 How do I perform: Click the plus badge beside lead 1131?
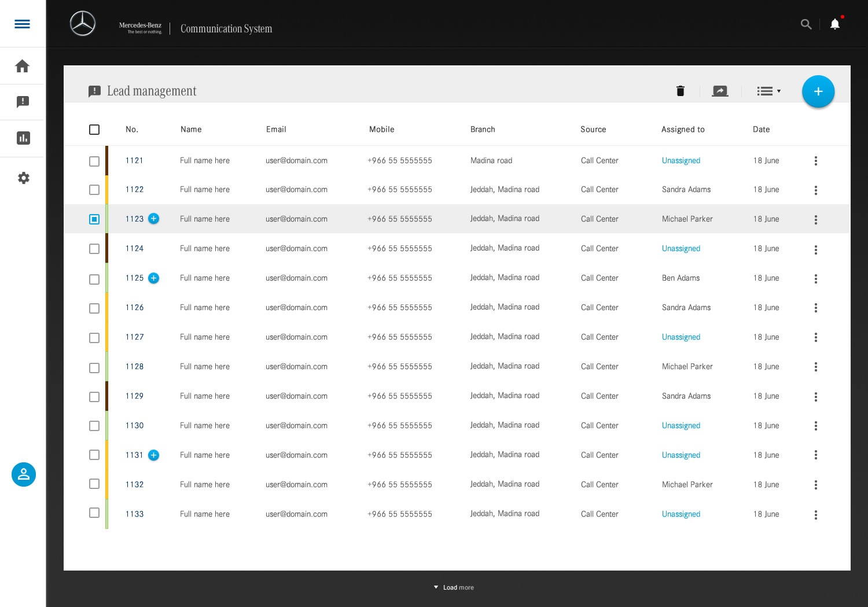point(153,455)
